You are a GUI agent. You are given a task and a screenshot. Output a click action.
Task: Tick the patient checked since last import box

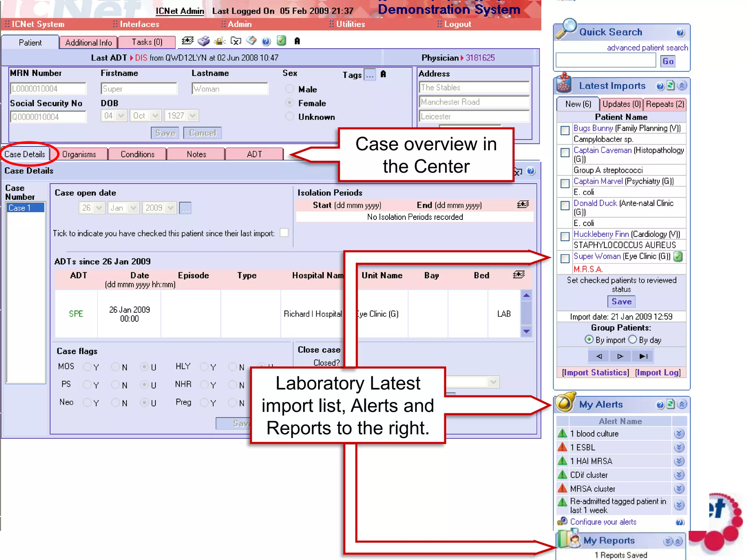point(284,233)
